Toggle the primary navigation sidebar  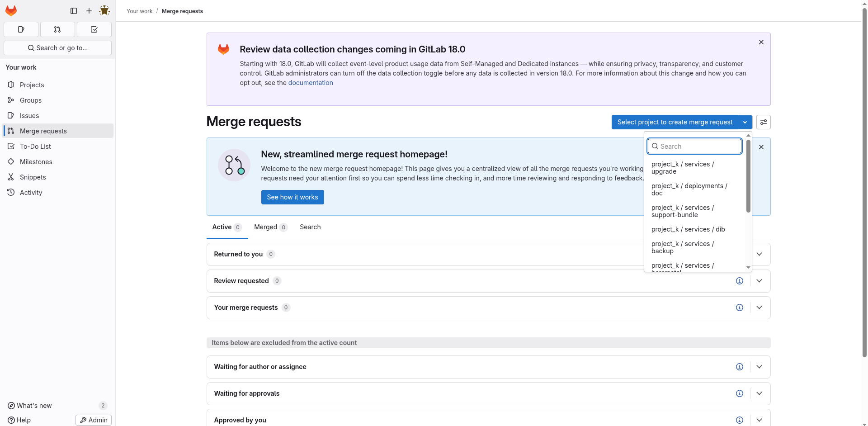(x=73, y=11)
